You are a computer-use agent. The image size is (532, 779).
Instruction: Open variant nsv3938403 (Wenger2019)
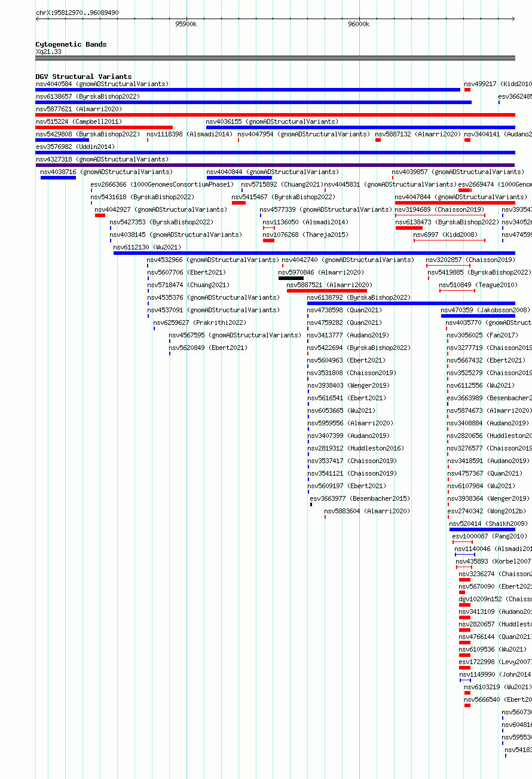(x=348, y=385)
